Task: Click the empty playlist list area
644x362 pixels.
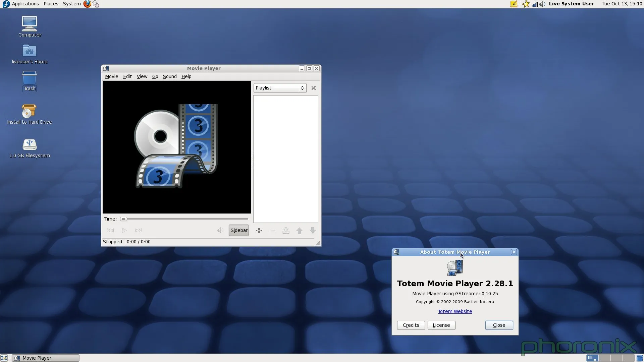Action: (x=286, y=159)
